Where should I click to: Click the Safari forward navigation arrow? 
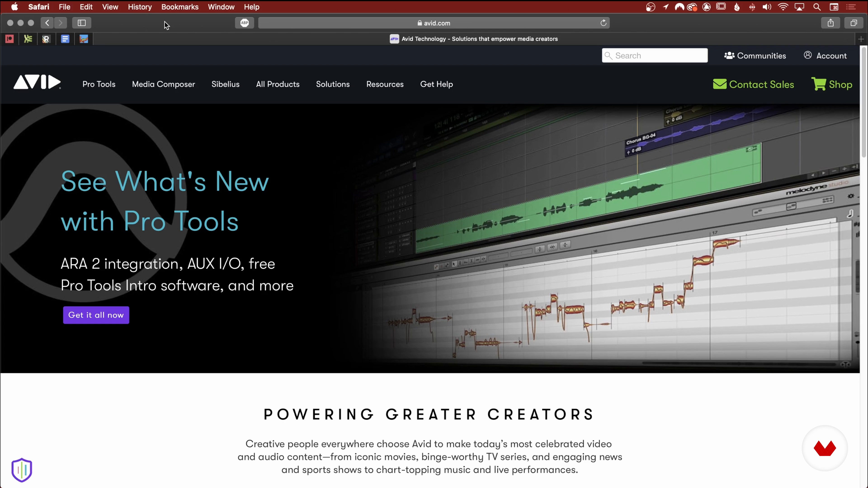tap(60, 23)
